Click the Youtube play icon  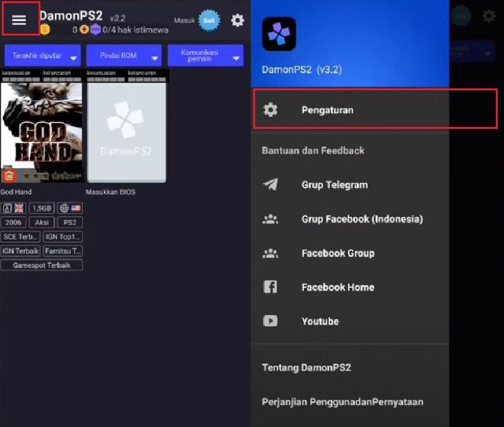tap(270, 321)
